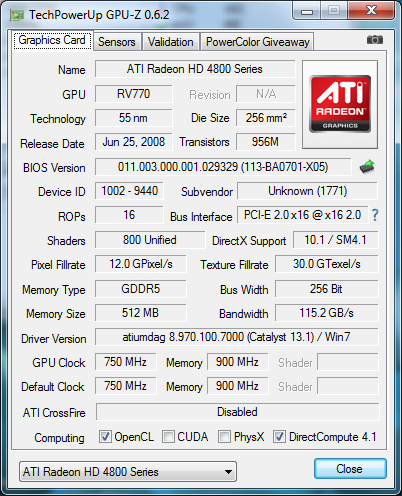Click the empty Shader field in GPU Clock row

coord(348,362)
